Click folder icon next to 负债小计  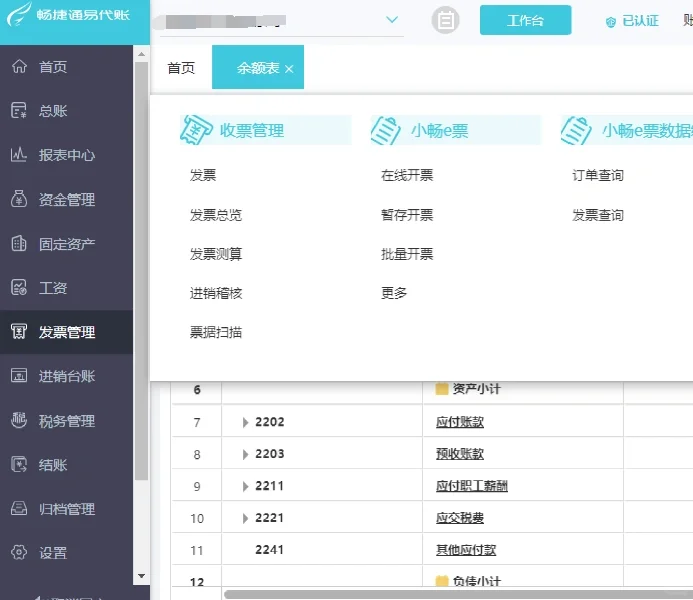442,581
